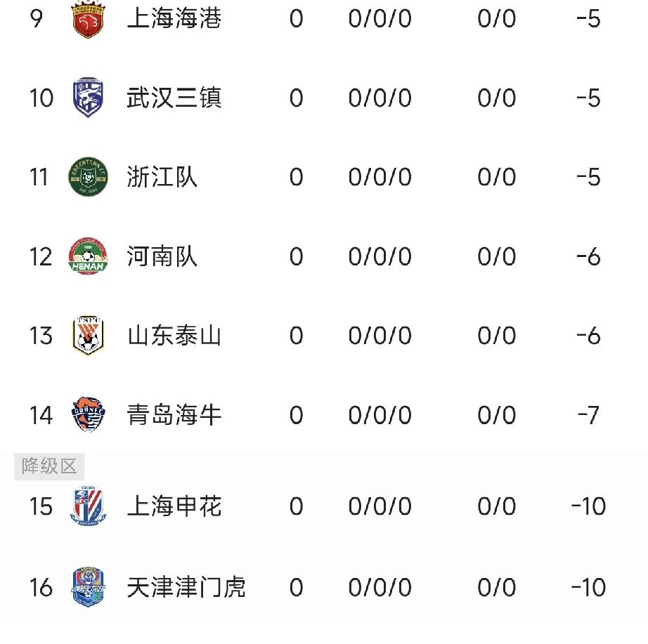Open team name 青岛海牛

point(174,415)
